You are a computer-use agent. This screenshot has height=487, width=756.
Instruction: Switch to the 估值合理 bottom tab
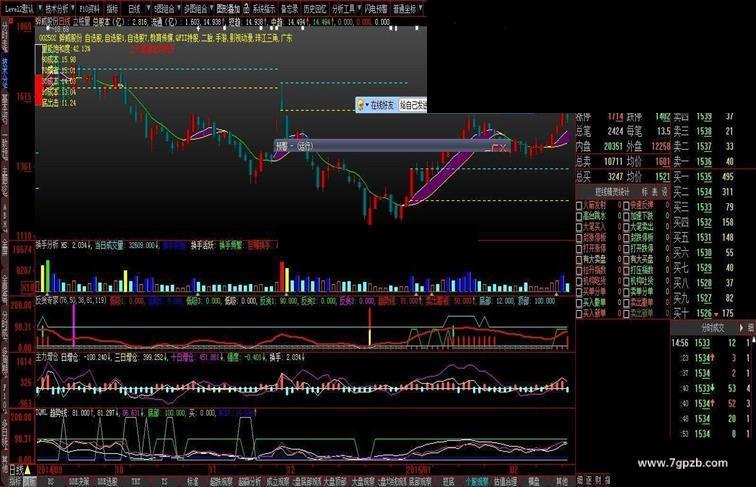[505, 482]
